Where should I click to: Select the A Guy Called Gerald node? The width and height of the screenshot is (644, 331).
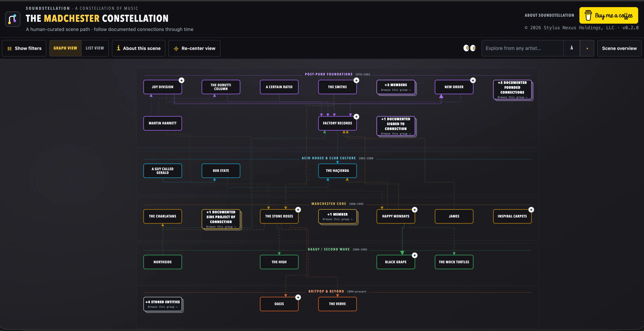(x=162, y=171)
